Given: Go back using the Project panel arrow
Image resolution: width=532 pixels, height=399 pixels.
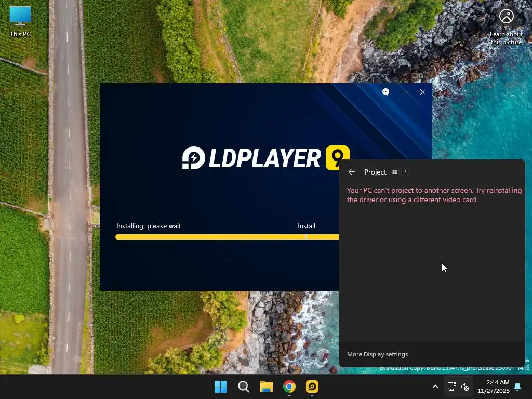Looking at the screenshot, I should point(352,172).
